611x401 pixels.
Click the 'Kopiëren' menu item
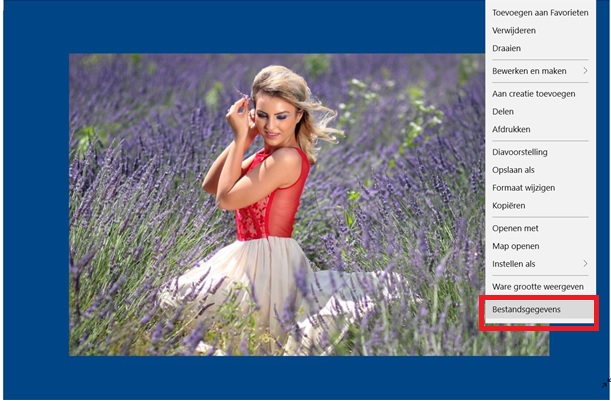(x=509, y=206)
